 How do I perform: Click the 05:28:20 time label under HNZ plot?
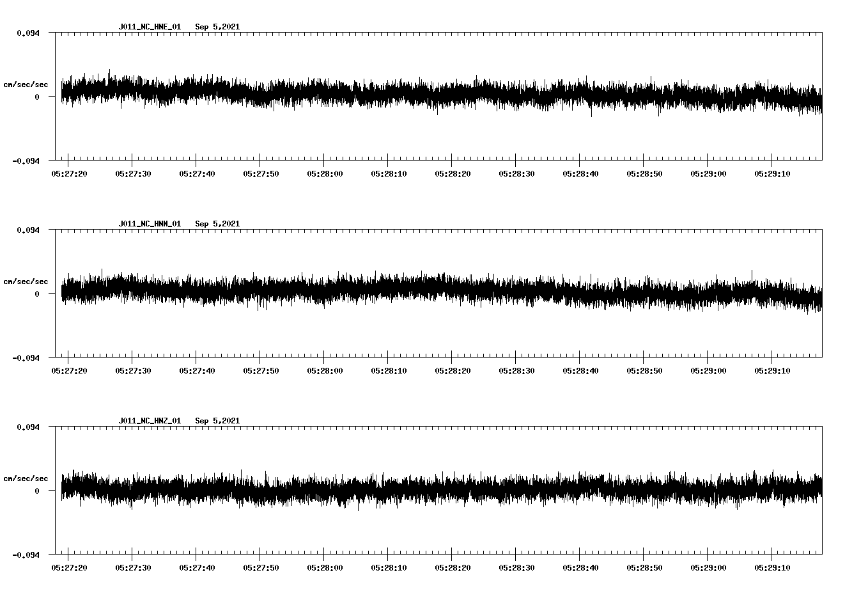click(x=453, y=568)
